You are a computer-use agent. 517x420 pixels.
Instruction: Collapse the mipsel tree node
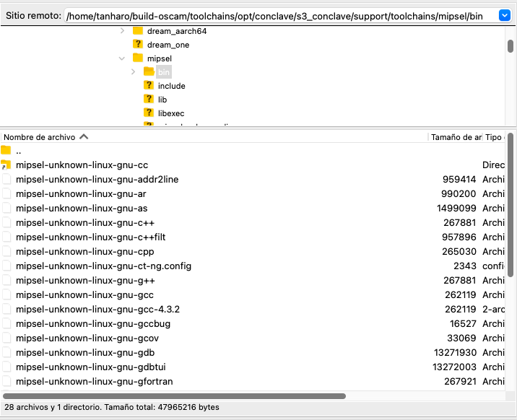pos(121,58)
